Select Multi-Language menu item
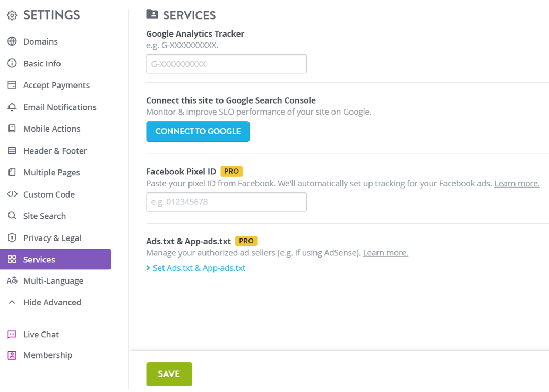549x392 pixels. [x=54, y=281]
